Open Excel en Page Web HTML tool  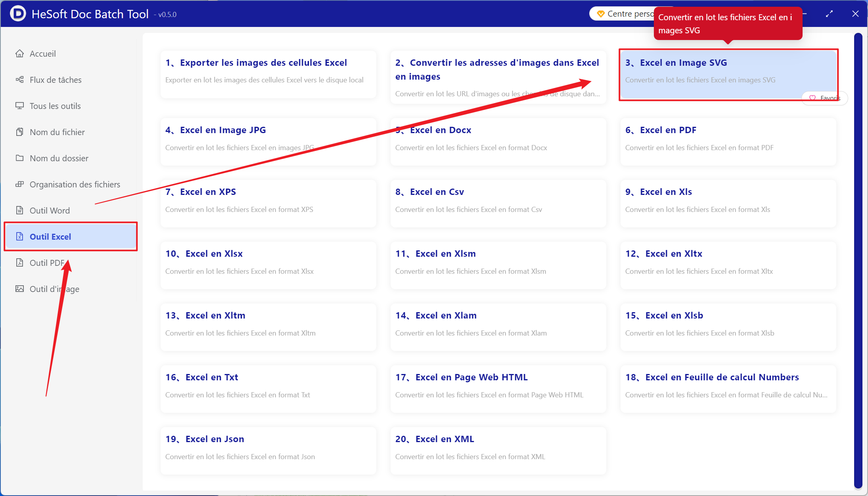(498, 389)
